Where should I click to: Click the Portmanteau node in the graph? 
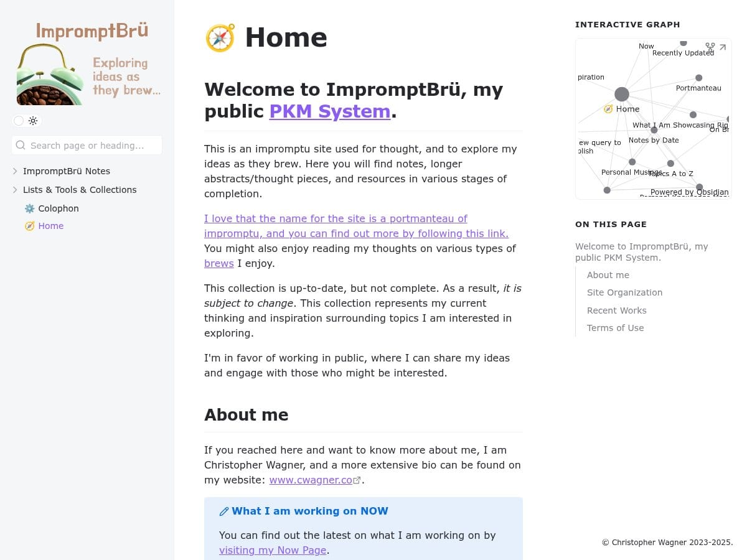click(698, 78)
